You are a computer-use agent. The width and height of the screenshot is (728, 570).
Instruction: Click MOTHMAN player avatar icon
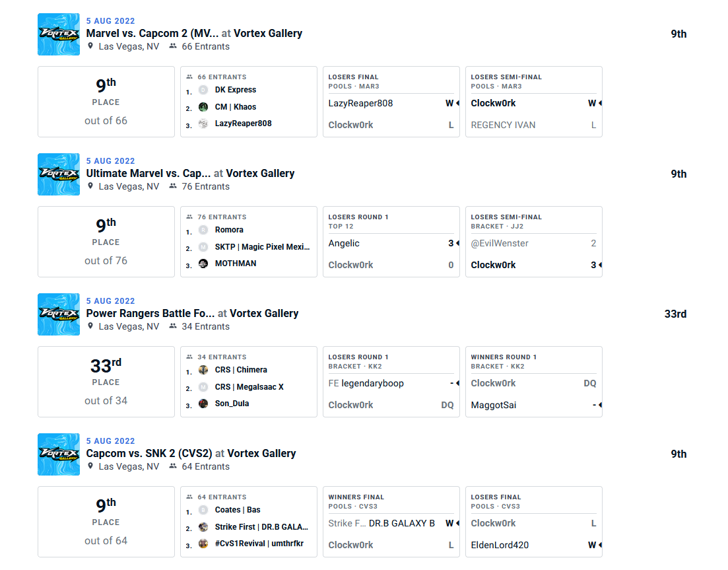point(203,264)
